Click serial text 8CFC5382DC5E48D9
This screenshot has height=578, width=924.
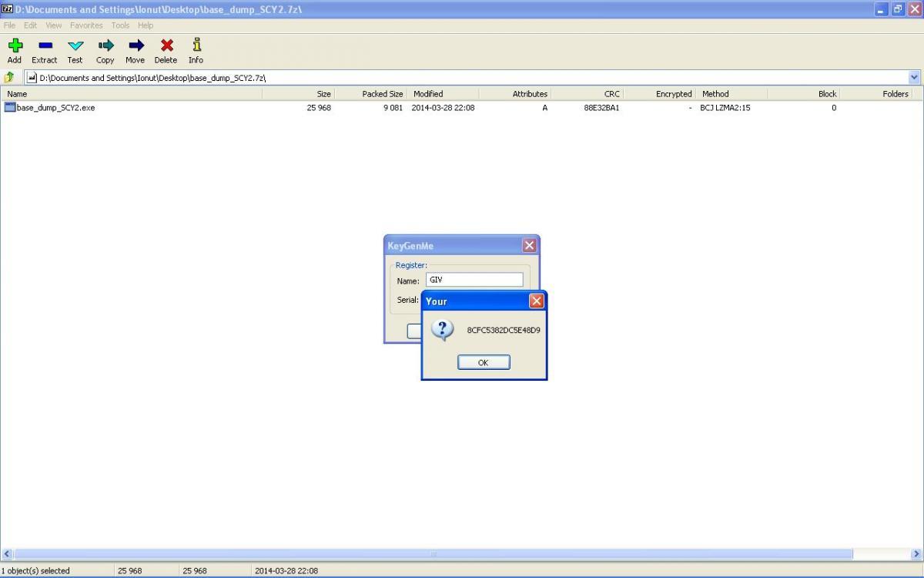(x=504, y=330)
